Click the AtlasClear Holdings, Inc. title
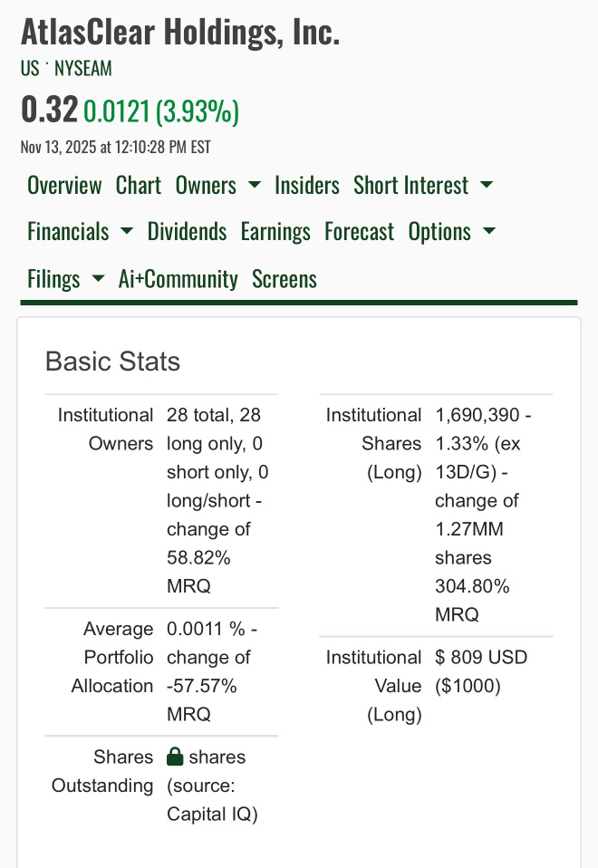The width and height of the screenshot is (598, 868). [180, 33]
